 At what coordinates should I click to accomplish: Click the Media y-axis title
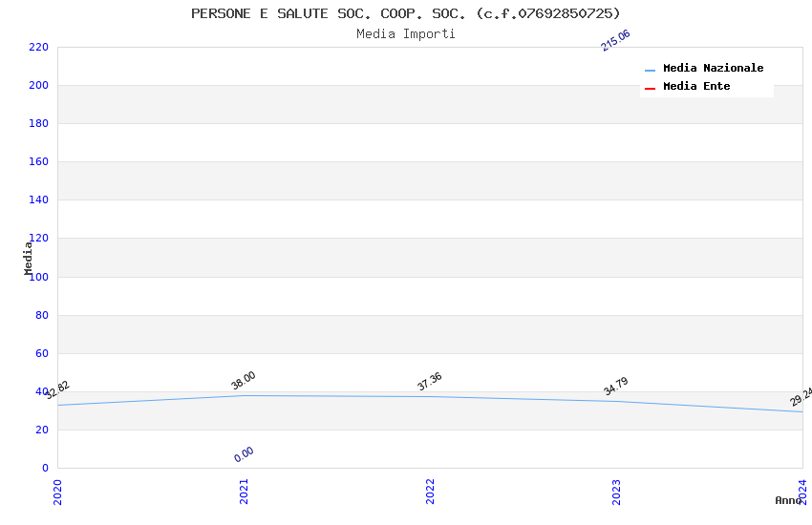point(28,258)
